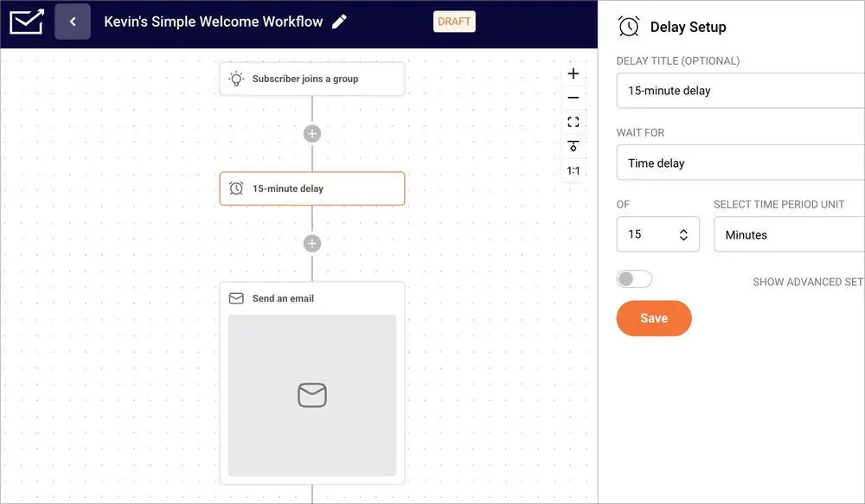This screenshot has width=865, height=504.
Task: Click envelope icon beside Send an email
Action: [x=236, y=298]
